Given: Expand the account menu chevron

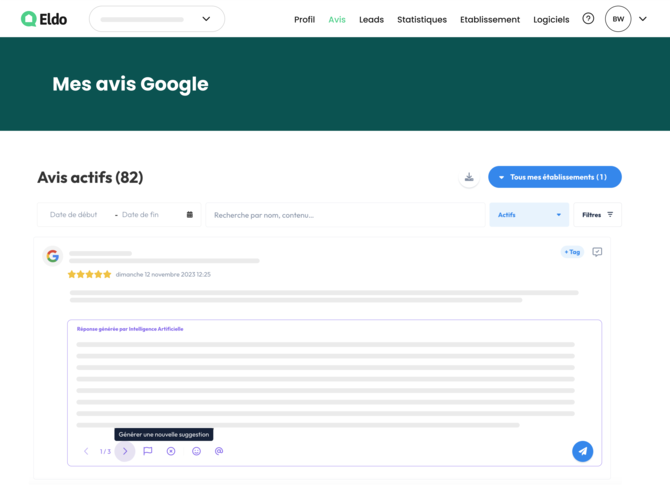Looking at the screenshot, I should coord(643,19).
